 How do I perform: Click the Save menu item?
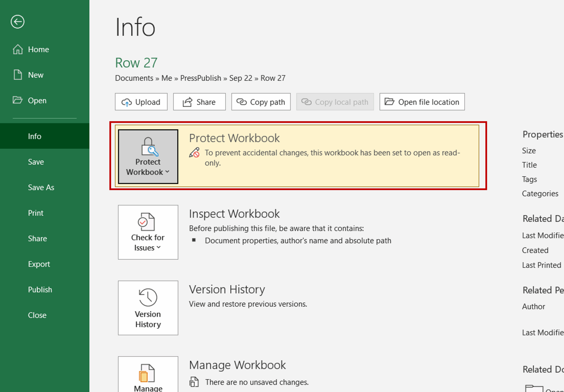pyautogui.click(x=36, y=162)
